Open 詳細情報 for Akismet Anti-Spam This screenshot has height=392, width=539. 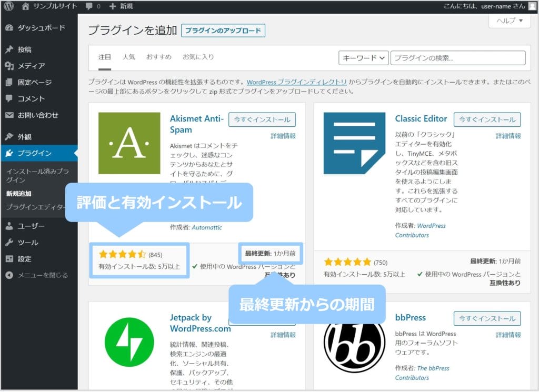pyautogui.click(x=283, y=136)
